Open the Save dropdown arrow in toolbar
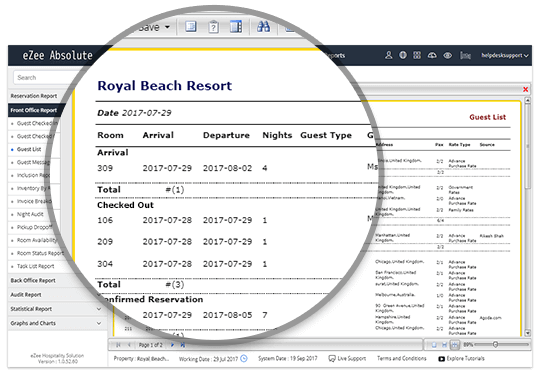Viewport: 540px width, 375px height. (167, 27)
